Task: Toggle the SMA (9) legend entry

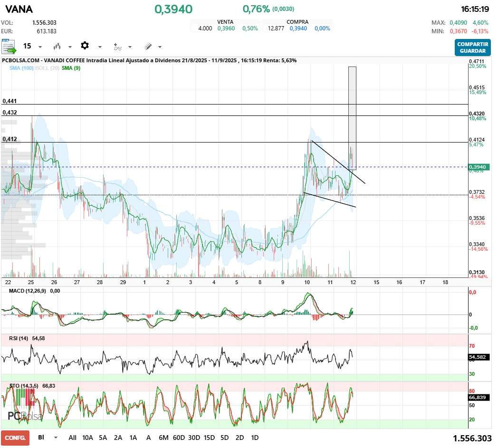Action: point(71,68)
